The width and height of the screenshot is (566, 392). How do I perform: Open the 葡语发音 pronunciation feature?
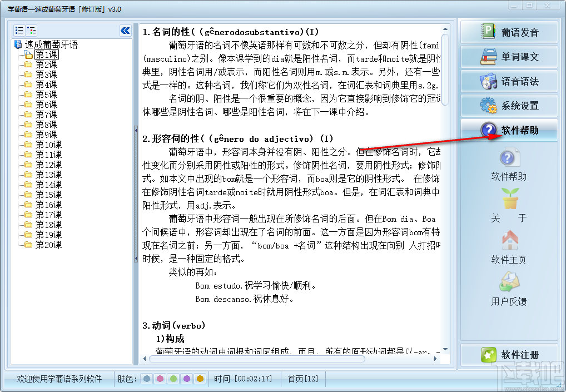(508, 32)
